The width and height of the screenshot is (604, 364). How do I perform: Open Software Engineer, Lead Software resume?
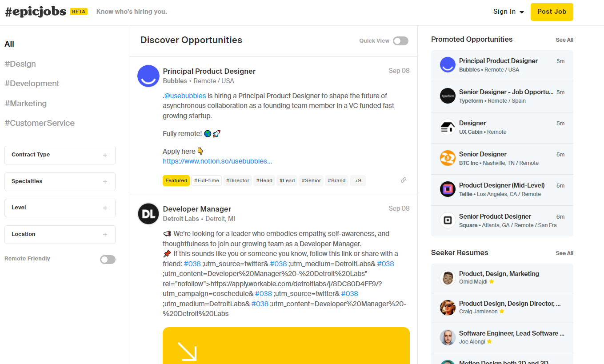(x=502, y=338)
